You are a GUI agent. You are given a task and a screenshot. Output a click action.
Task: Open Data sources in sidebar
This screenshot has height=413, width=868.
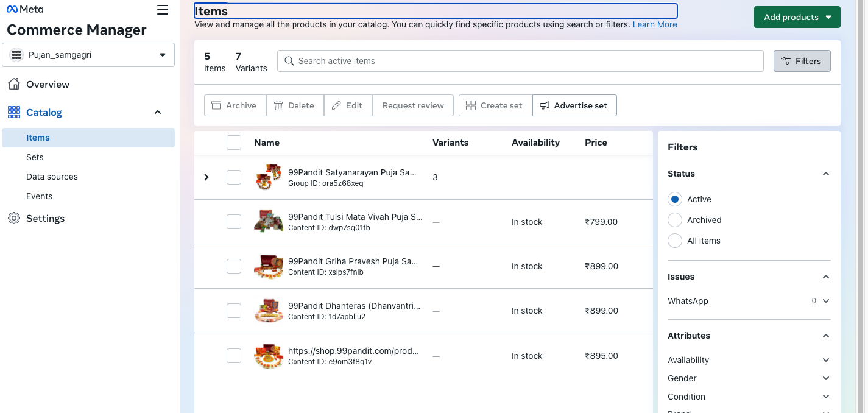point(88,177)
